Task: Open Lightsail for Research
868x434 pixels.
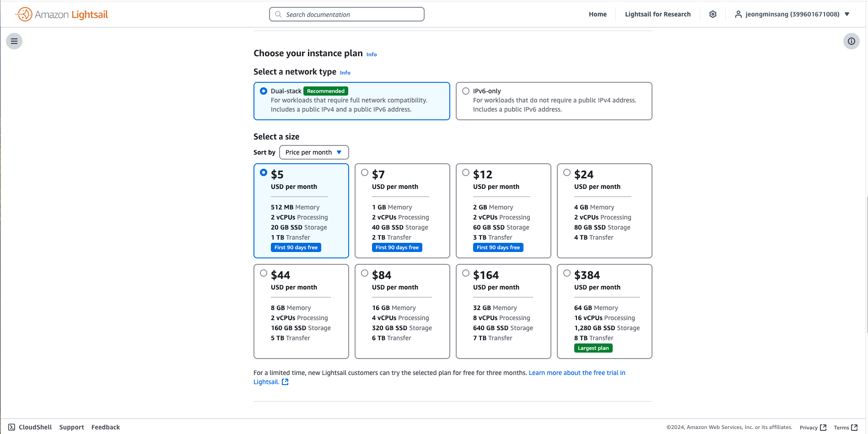Action: point(658,14)
